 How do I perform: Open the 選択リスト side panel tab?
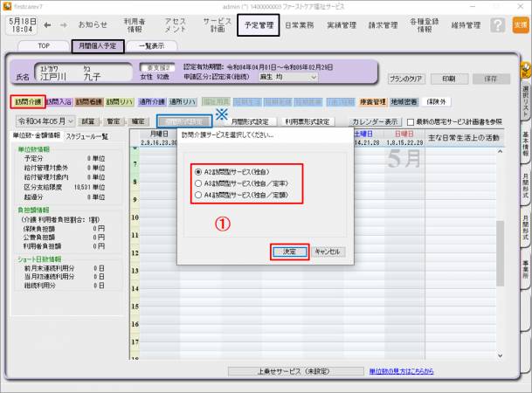[525, 87]
